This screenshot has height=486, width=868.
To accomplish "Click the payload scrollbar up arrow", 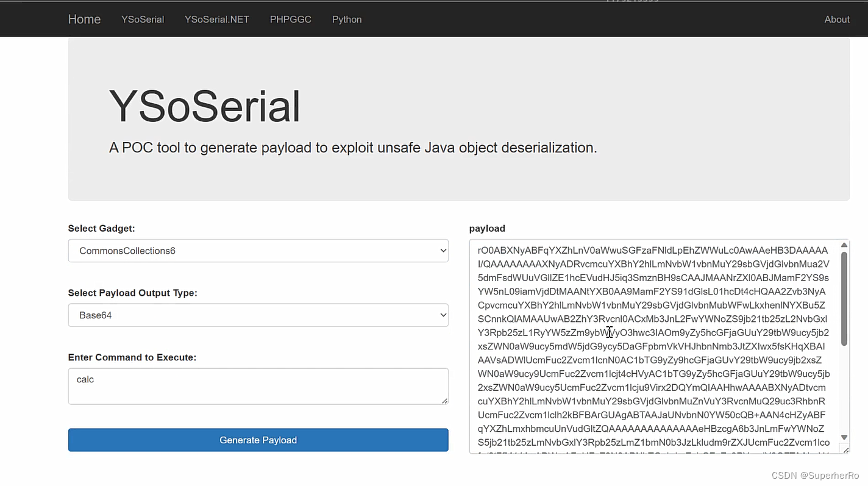I will tap(844, 245).
